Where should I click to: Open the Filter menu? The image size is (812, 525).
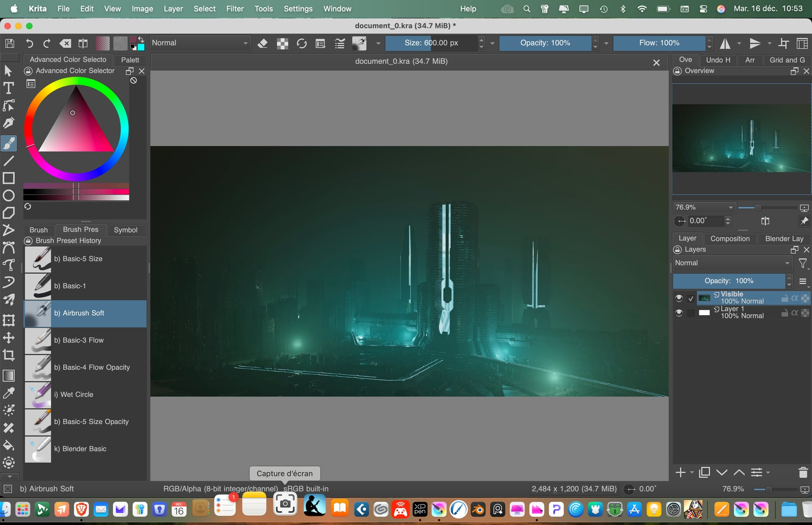235,8
